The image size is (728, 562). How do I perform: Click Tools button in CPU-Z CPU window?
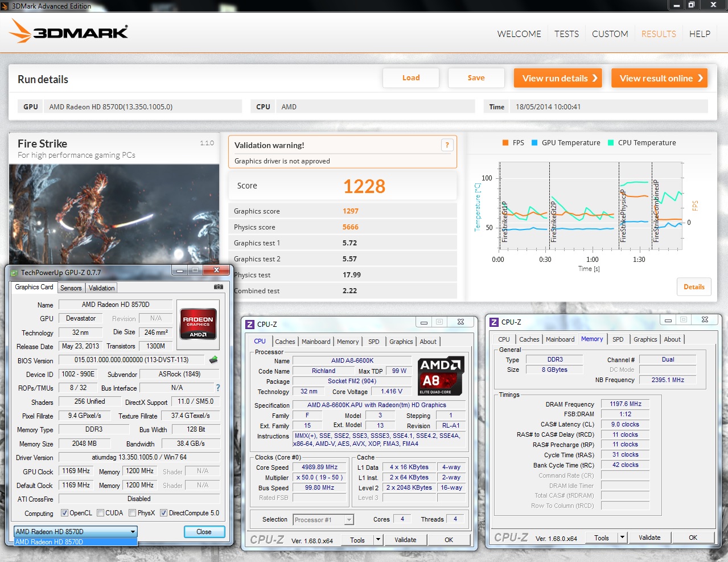pyautogui.click(x=357, y=540)
